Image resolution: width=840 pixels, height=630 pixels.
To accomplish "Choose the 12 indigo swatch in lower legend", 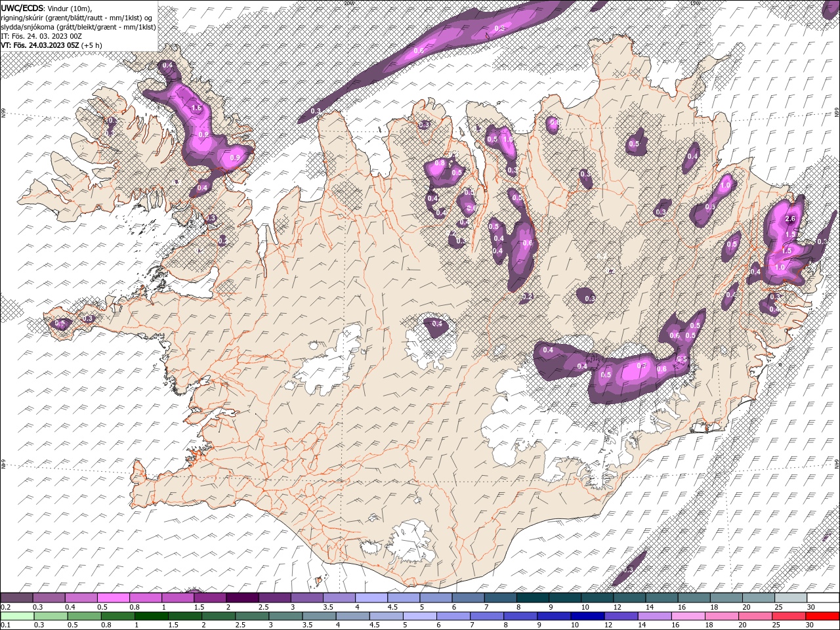I will coord(621,616).
